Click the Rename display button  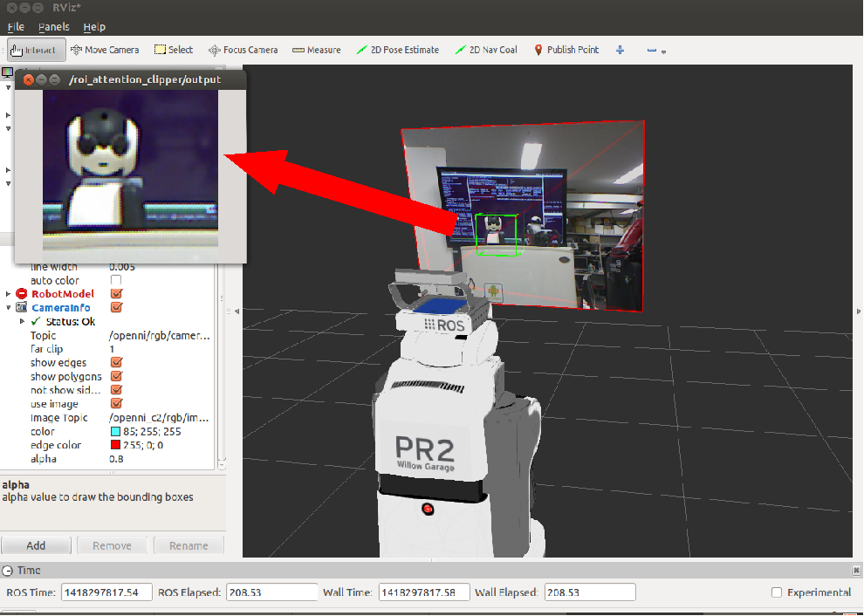pyautogui.click(x=189, y=545)
